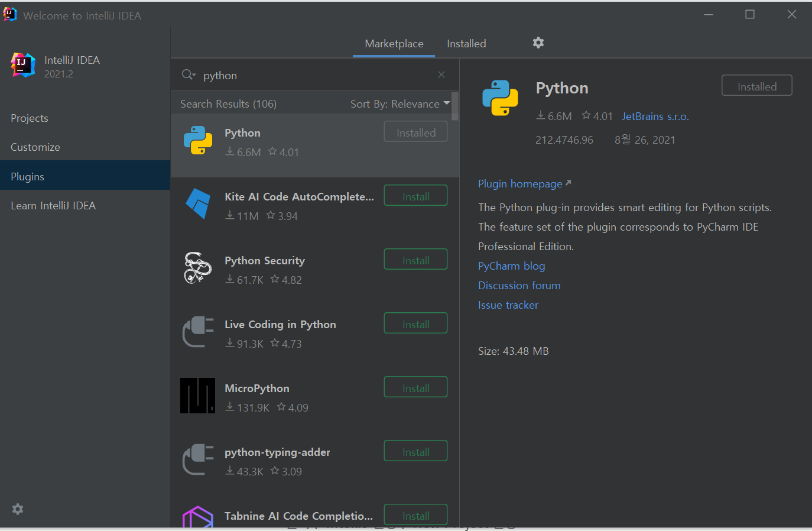812x531 pixels.
Task: Click the Size: 43.48 MB text
Action: click(x=513, y=351)
